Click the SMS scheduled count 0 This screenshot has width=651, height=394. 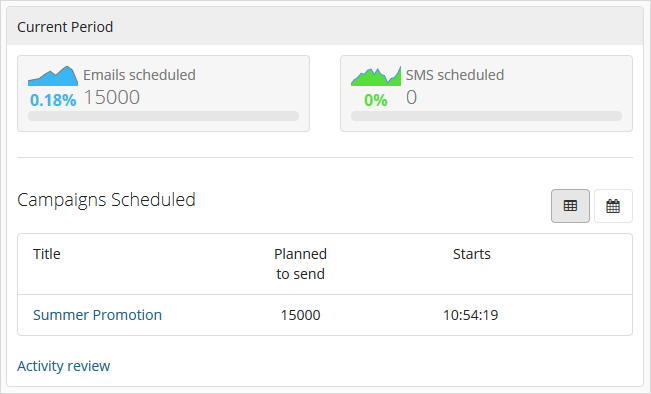[x=411, y=98]
